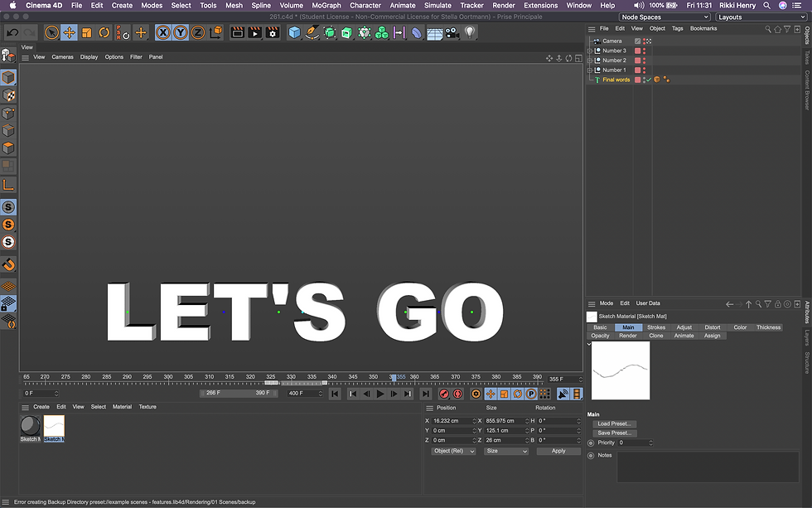Open the MoGraph menu
This screenshot has width=812, height=508.
pyautogui.click(x=326, y=5)
